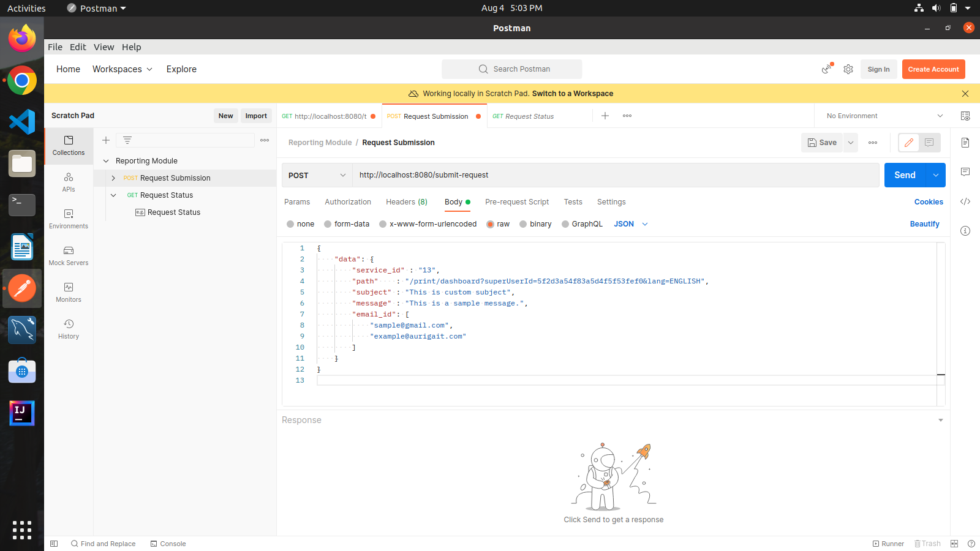This screenshot has height=551, width=980.
Task: Open the Workspaces dropdown
Action: click(123, 69)
